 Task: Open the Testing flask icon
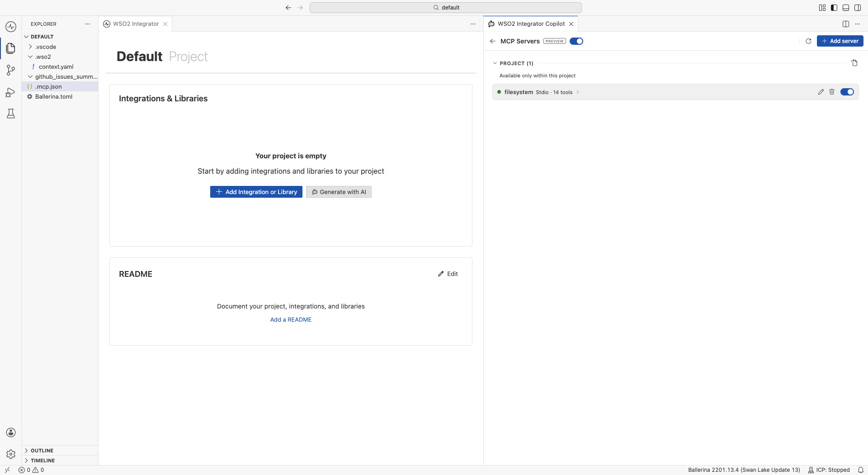click(x=11, y=114)
